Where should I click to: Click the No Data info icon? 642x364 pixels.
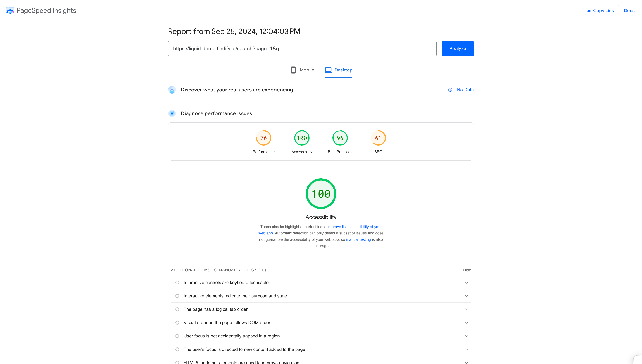pyautogui.click(x=450, y=90)
